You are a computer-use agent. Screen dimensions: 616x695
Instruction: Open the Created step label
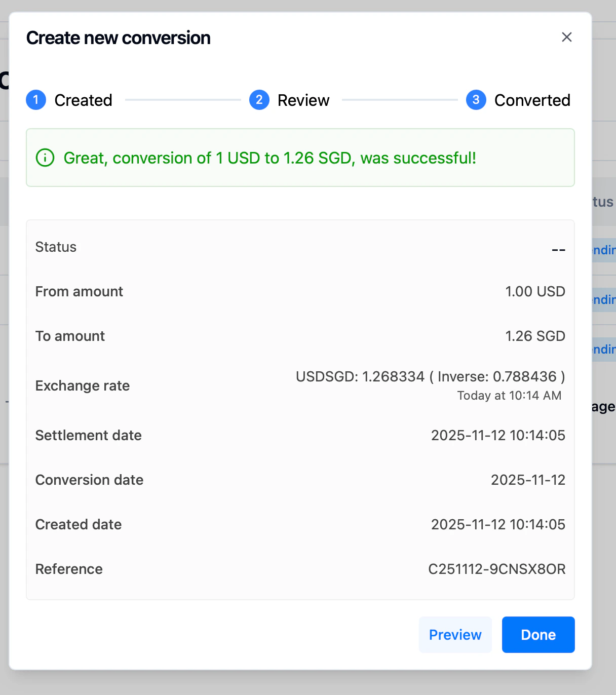tap(83, 100)
